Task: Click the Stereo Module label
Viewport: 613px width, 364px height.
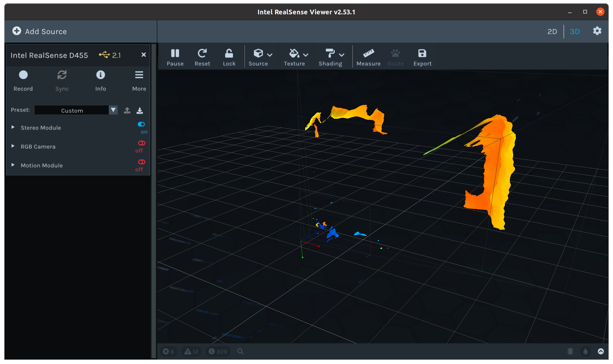Action: click(41, 127)
